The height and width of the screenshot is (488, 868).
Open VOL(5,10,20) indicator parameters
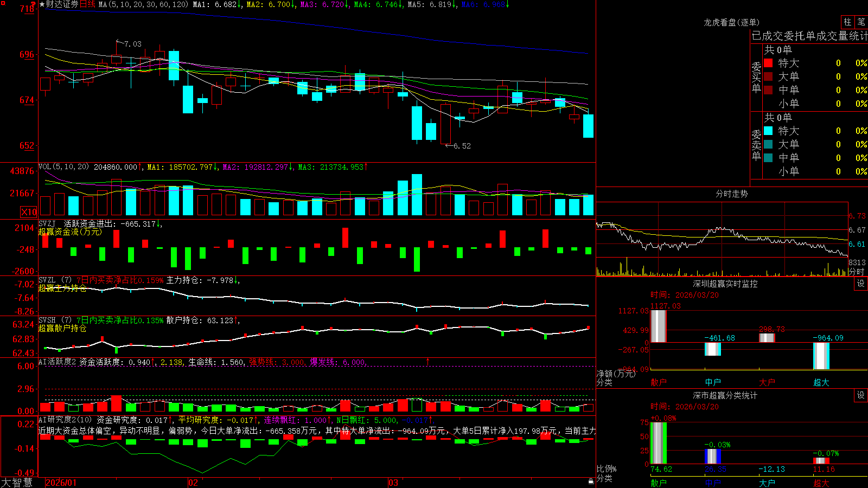[63, 167]
